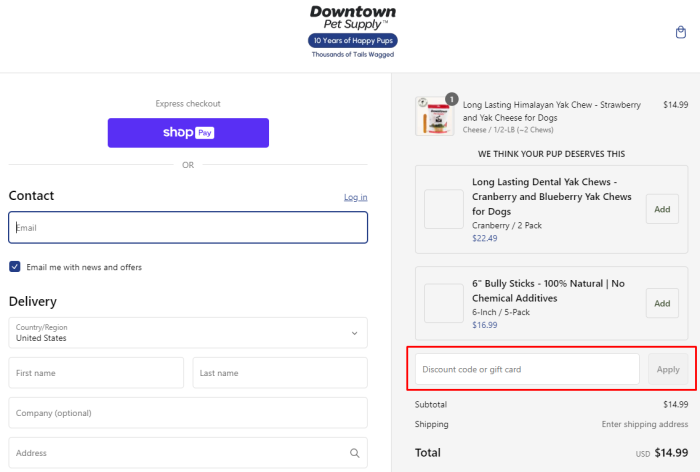Click the Express checkout label
The height and width of the screenshot is (472, 700).
(188, 104)
